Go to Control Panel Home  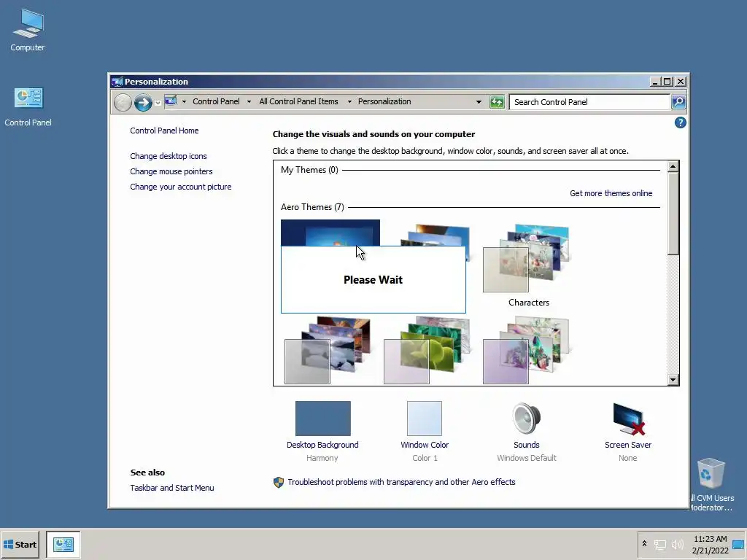[164, 131]
